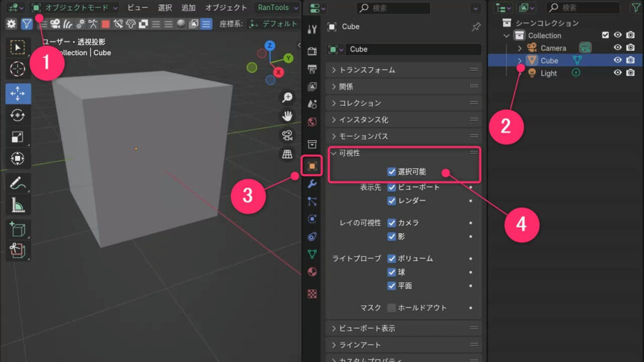Uncheck the レンダー checkbox

[x=391, y=200]
